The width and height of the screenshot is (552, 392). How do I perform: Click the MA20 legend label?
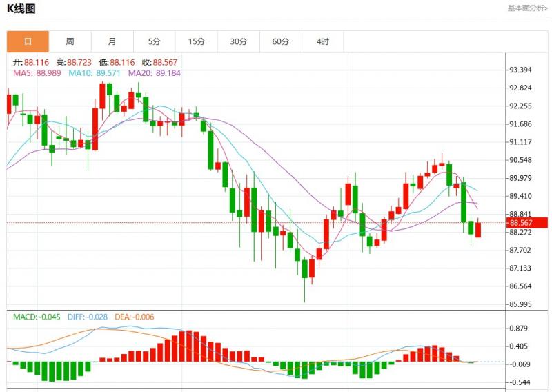pos(155,72)
